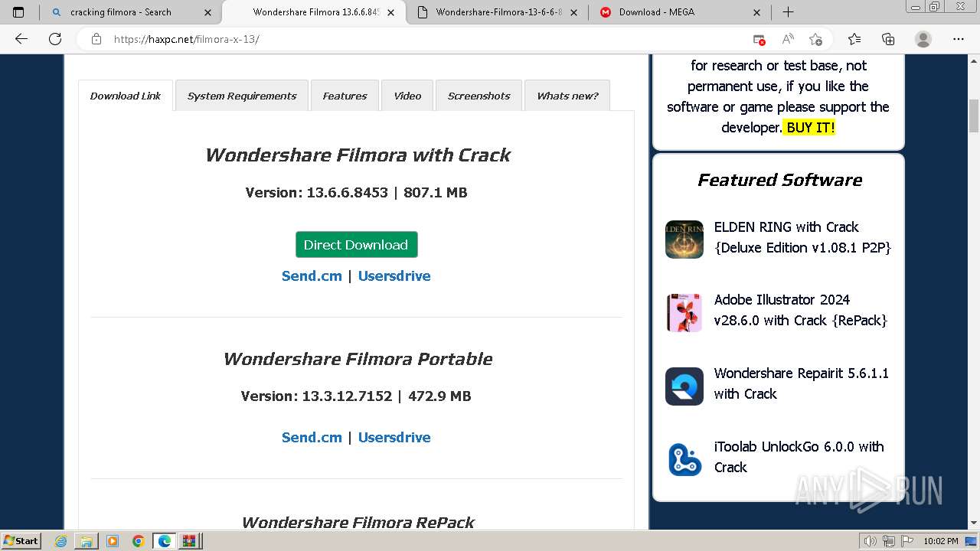Click the Featured Software heading
Viewport: 980px width, 551px height.
coord(779,180)
